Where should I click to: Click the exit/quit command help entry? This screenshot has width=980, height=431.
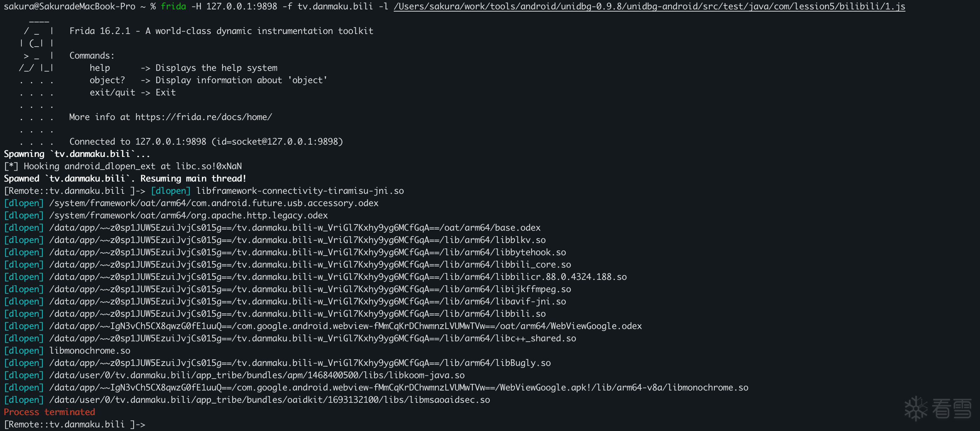(x=132, y=92)
